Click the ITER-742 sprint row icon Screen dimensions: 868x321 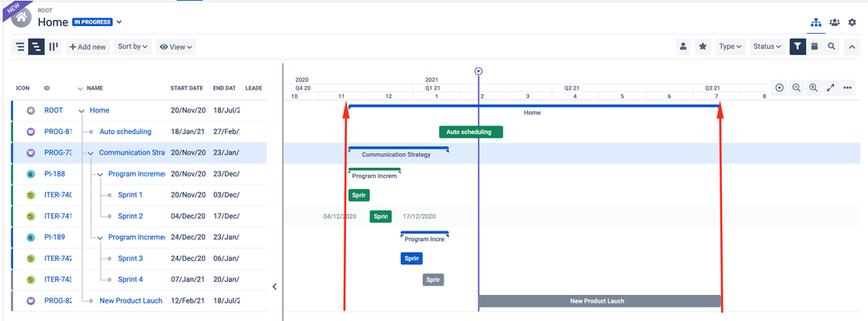click(x=31, y=258)
